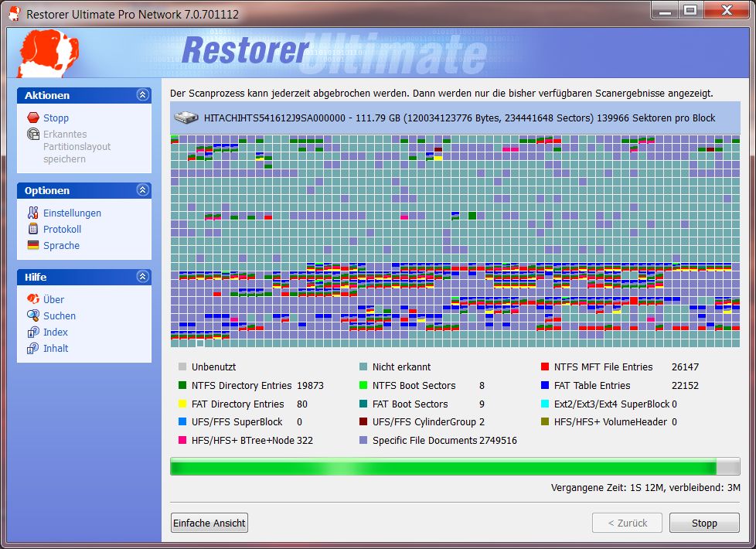Click the FAT Table Entries blue swatch

tap(545, 385)
